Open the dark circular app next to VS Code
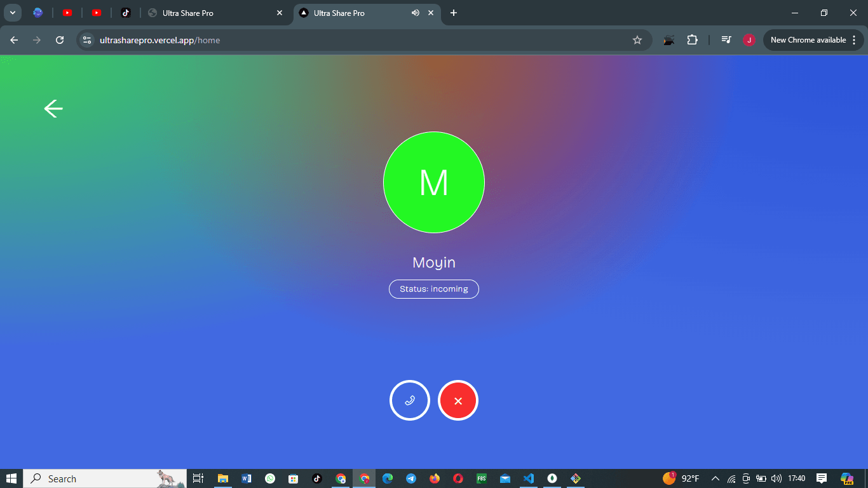Viewport: 868px width, 488px height. tap(552, 478)
